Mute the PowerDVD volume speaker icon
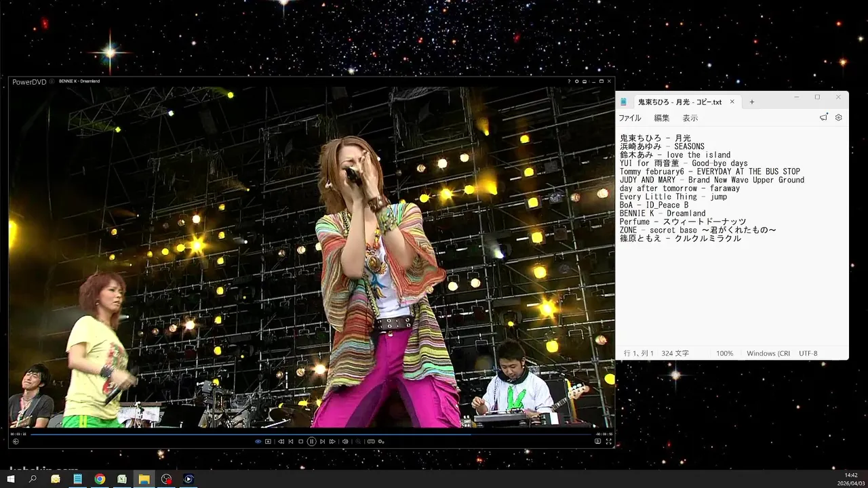This screenshot has width=868, height=488. pos(345,441)
